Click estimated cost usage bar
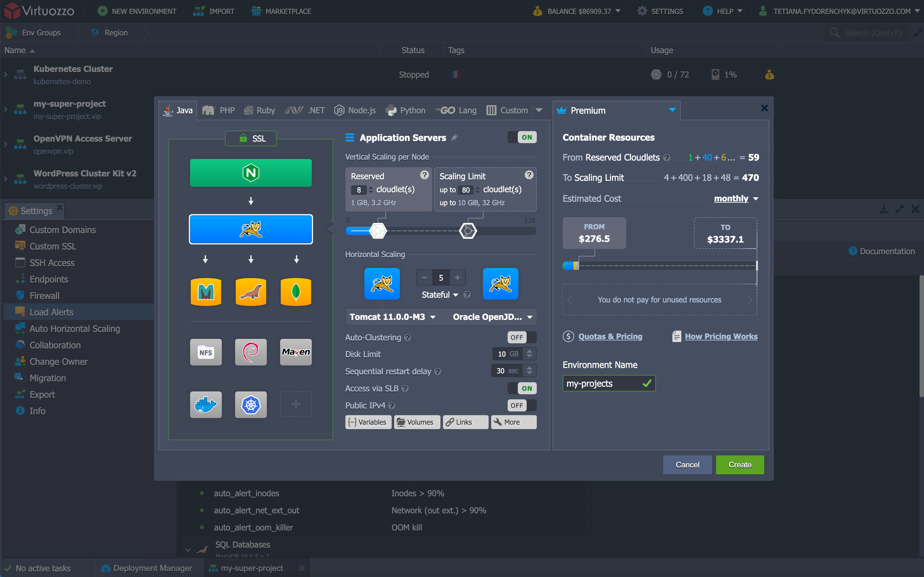Viewport: 924px width, 577px height. pyautogui.click(x=660, y=266)
